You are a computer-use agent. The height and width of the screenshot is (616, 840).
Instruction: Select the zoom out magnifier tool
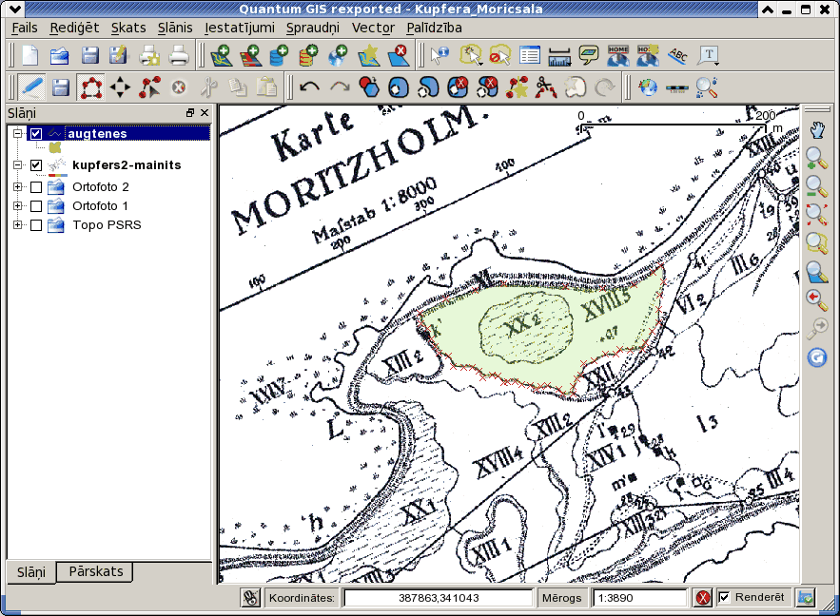click(x=817, y=186)
